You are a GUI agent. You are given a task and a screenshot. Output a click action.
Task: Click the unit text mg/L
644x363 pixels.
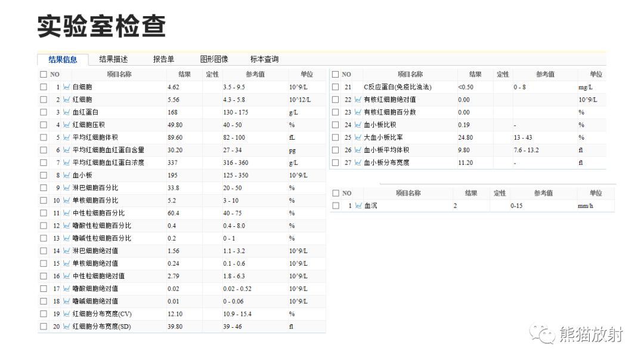point(586,87)
